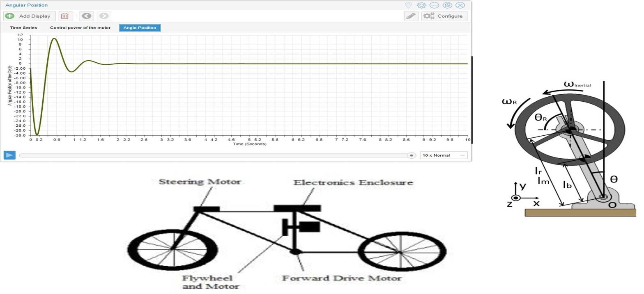Screen dimensions: 644x294
Task: Click the Add Display button
Action: coord(29,16)
